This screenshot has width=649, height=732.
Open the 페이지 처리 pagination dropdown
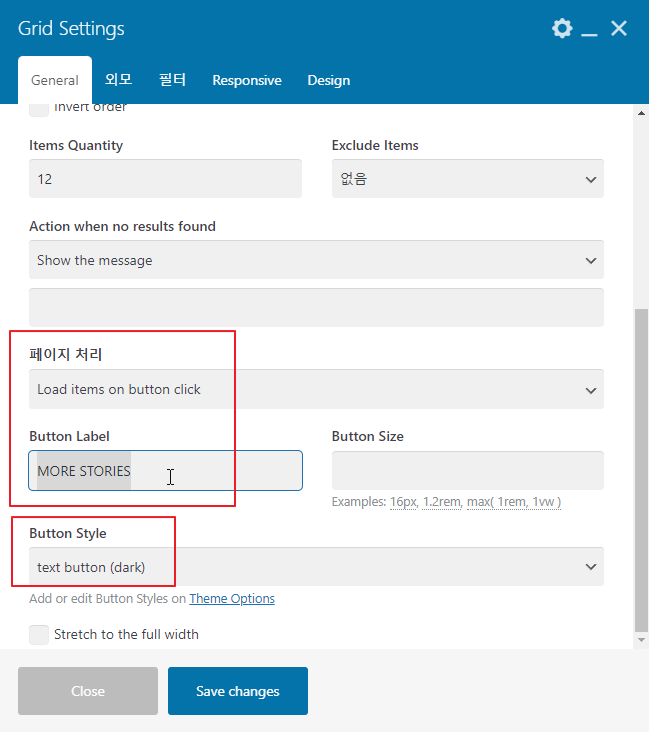click(x=316, y=389)
